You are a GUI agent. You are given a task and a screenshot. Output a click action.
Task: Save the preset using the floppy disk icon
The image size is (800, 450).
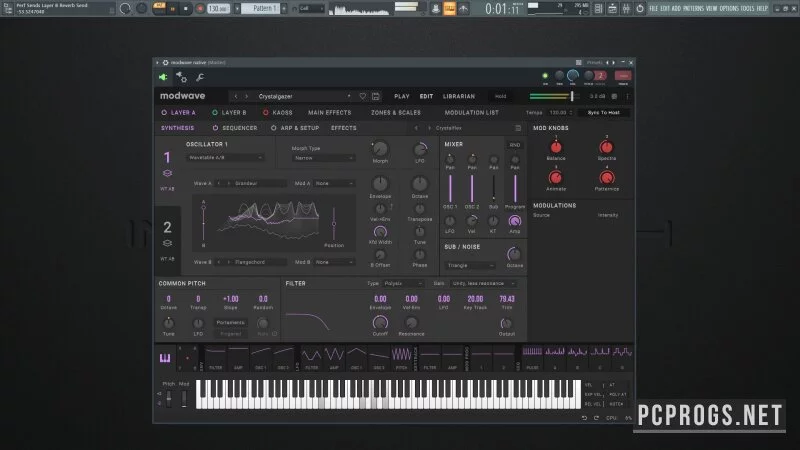[376, 96]
